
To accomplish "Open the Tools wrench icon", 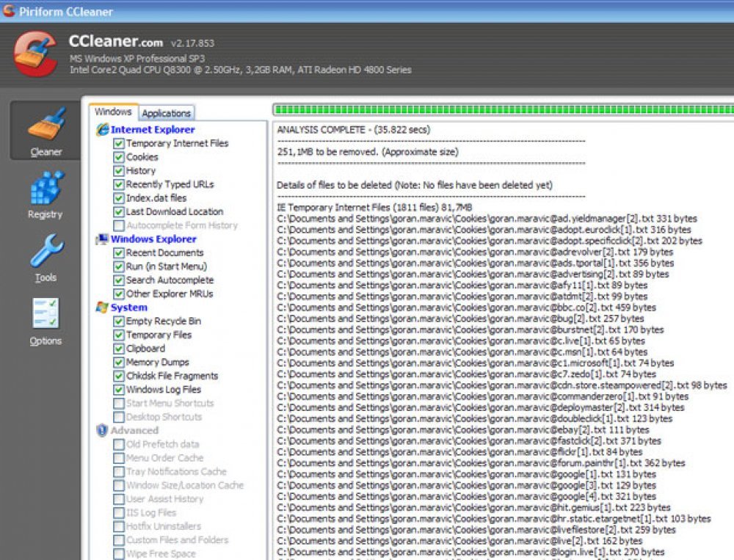I will pyautogui.click(x=46, y=250).
